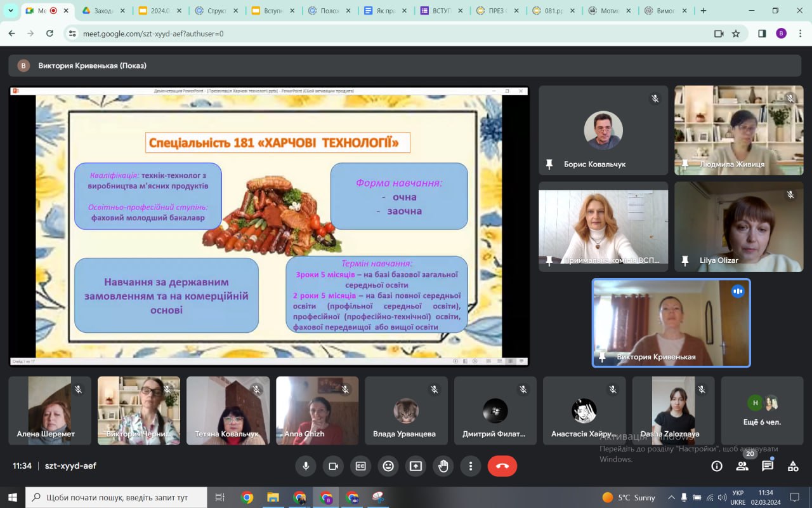Click the volume icon in system tray

pos(722,497)
